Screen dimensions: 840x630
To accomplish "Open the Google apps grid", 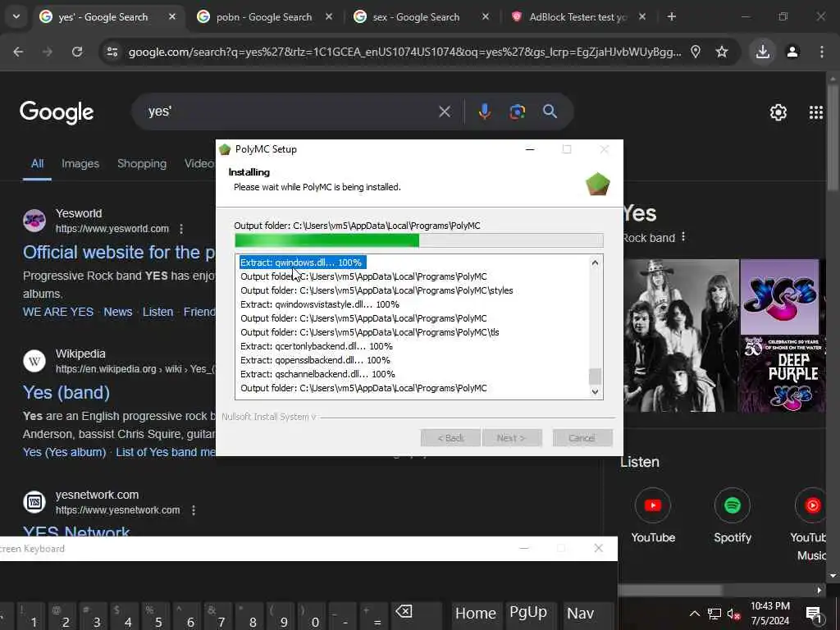I will tap(816, 112).
